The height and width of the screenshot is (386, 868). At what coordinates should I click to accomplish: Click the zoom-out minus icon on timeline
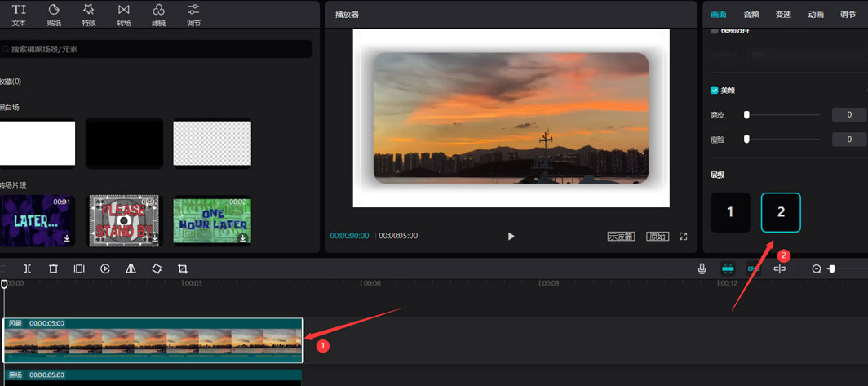pyautogui.click(x=816, y=268)
